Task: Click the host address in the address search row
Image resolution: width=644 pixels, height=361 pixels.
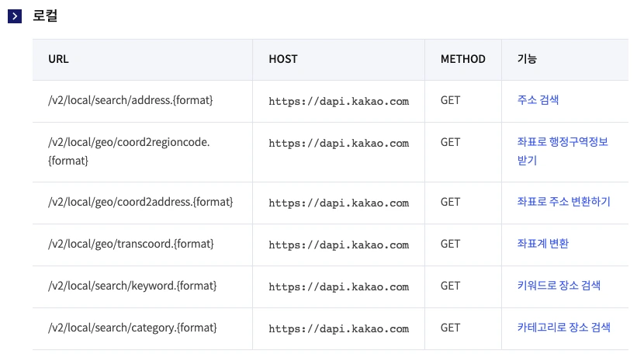Action: tap(338, 101)
